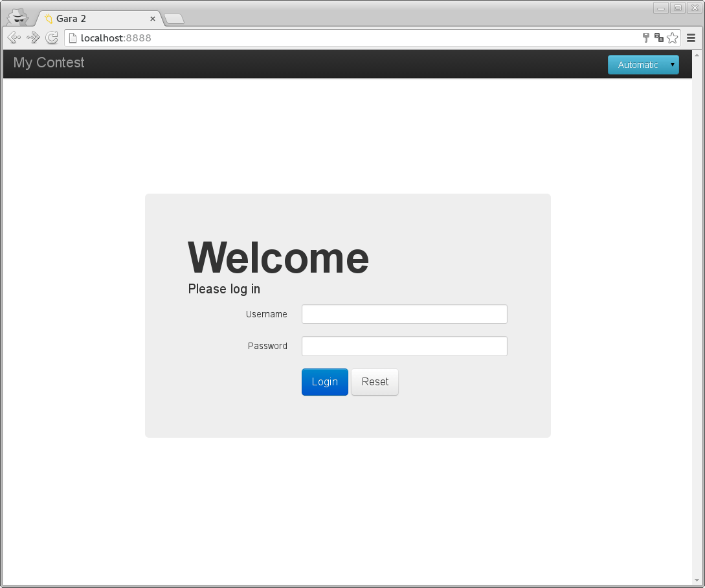Maximize the browser window
Image resolution: width=705 pixels, height=588 pixels.
click(678, 8)
